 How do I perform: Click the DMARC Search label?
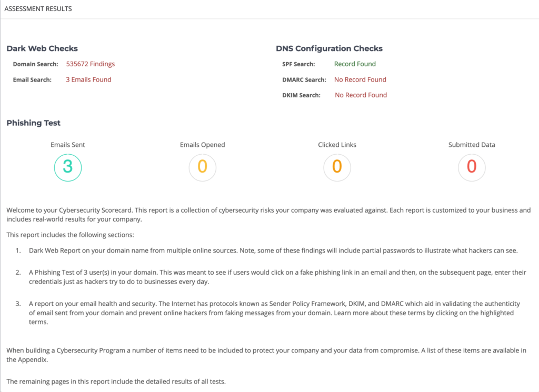tap(304, 79)
